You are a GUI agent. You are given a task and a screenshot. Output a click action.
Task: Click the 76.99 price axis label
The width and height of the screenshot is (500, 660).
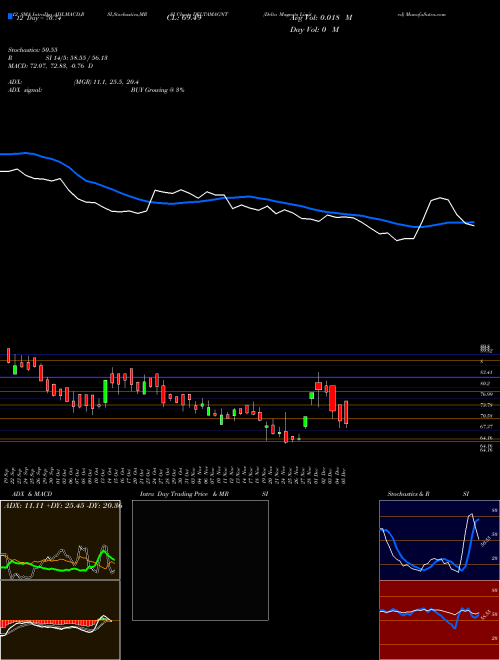coord(486,394)
